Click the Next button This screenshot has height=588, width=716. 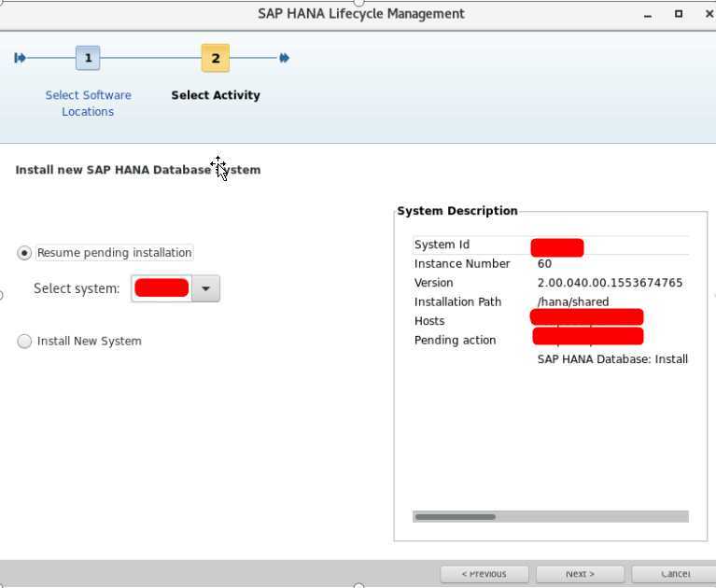click(580, 574)
